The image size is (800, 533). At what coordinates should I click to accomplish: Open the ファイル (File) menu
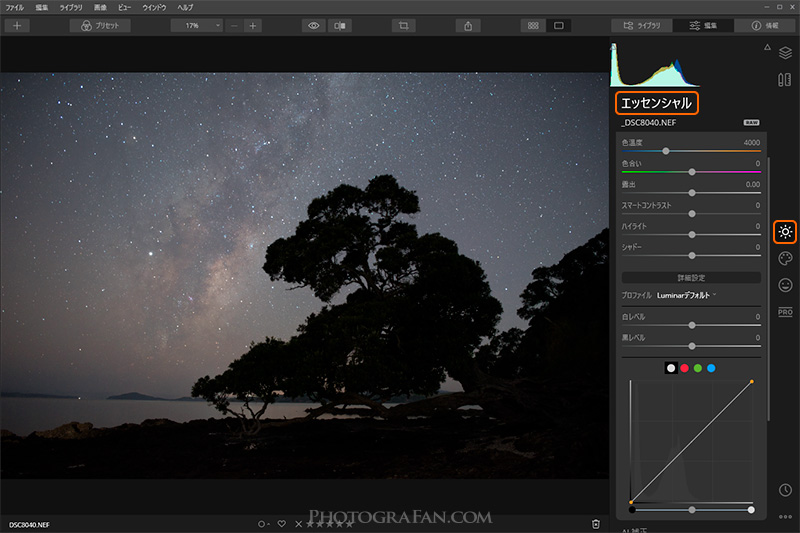point(14,7)
